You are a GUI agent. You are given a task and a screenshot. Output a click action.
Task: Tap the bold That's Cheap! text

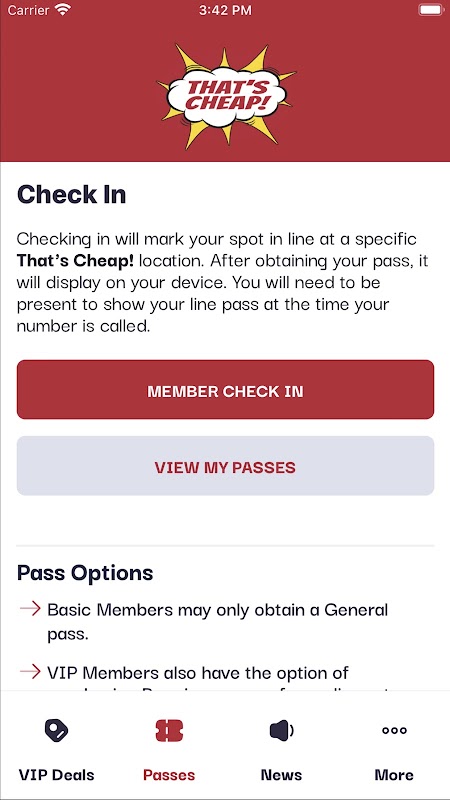pos(76,261)
